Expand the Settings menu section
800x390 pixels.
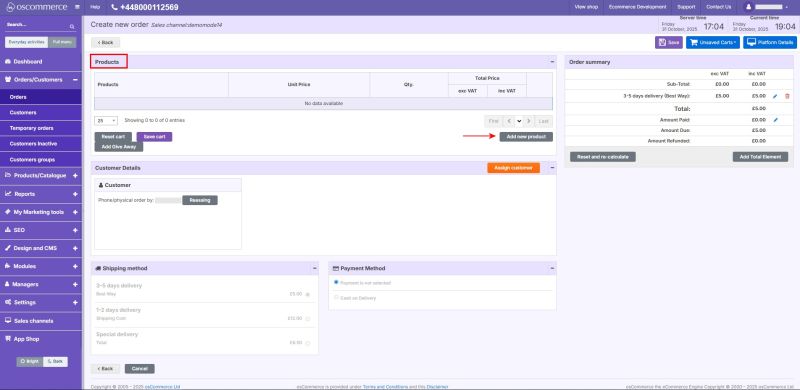pyautogui.click(x=75, y=302)
